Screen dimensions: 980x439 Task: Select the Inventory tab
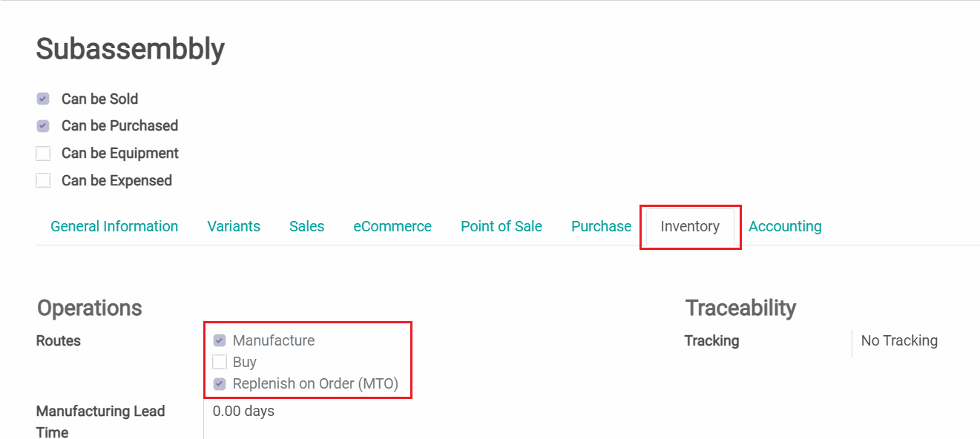click(x=690, y=227)
